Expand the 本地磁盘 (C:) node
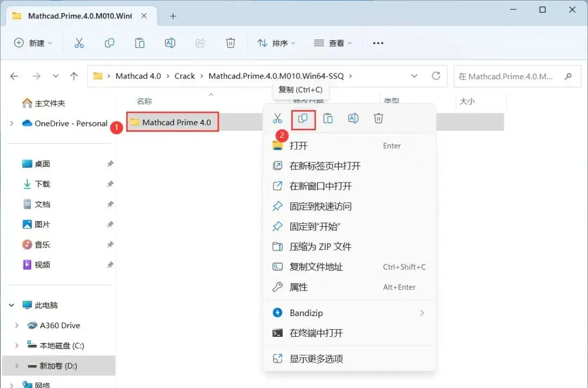This screenshot has width=588, height=388. coord(16,345)
